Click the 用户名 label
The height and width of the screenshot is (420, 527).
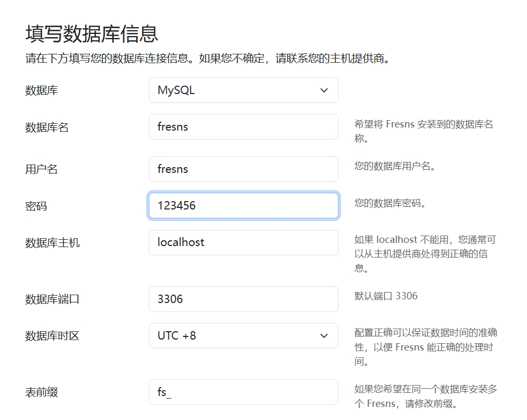[x=41, y=169]
